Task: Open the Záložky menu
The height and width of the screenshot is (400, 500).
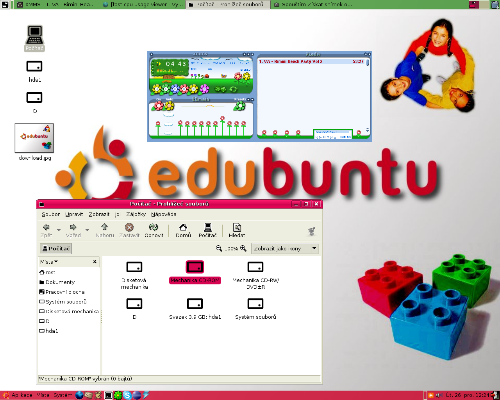Action: pyautogui.click(x=136, y=214)
